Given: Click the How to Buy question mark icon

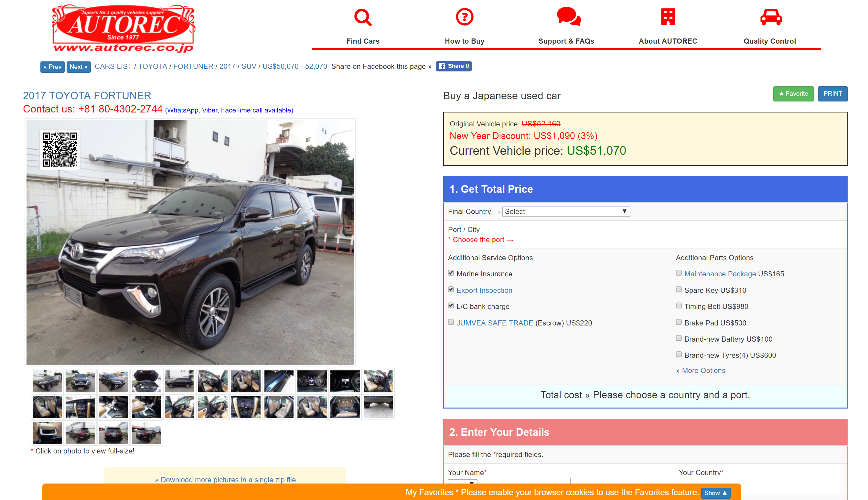Looking at the screenshot, I should (x=465, y=17).
